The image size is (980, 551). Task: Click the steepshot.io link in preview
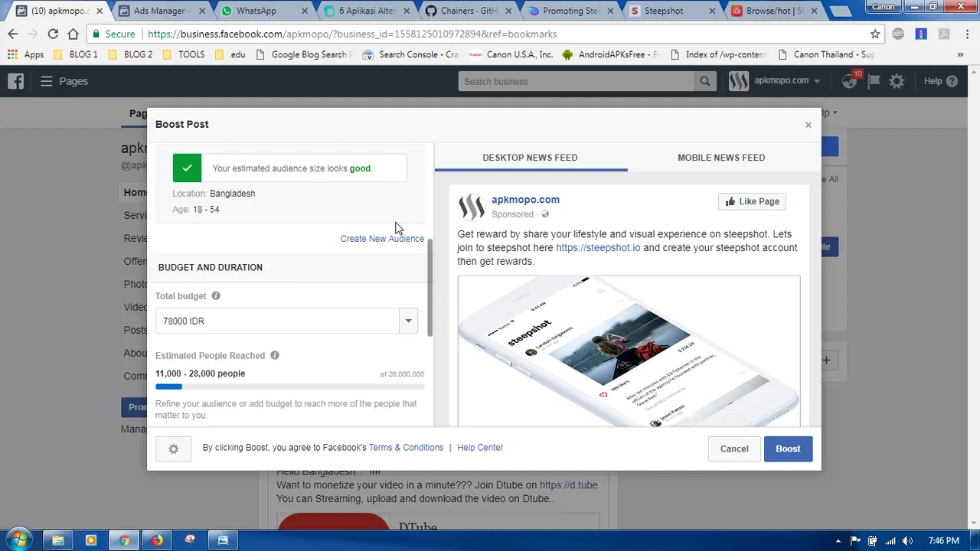coord(598,248)
